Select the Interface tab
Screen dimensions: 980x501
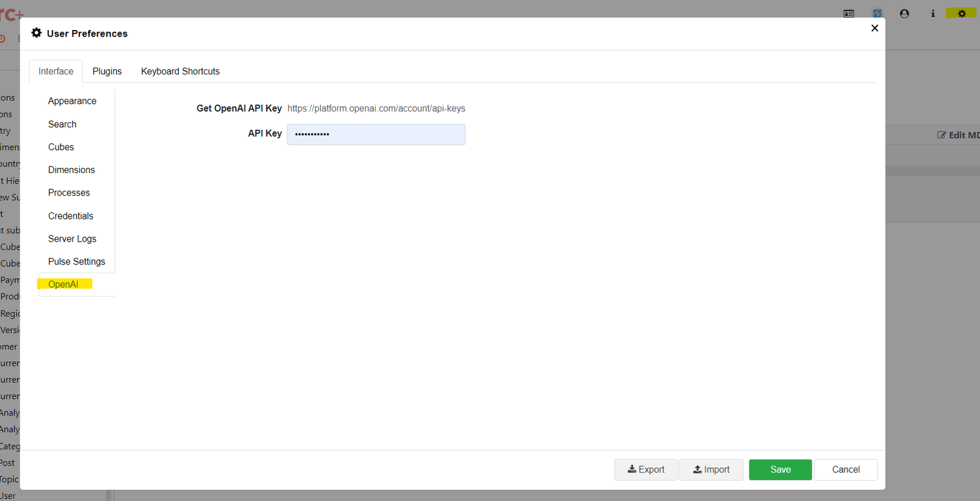tap(56, 71)
